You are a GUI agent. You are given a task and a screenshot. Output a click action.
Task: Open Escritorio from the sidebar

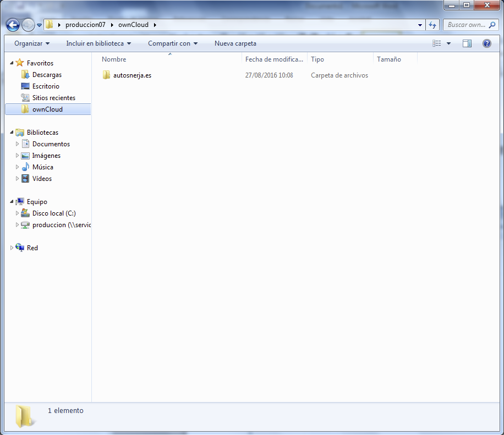[46, 86]
